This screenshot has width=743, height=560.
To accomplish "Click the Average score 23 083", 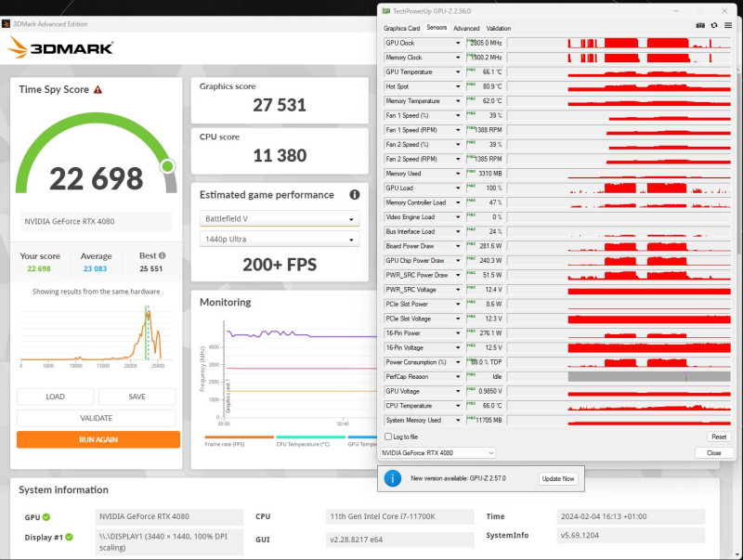I will tap(96, 268).
